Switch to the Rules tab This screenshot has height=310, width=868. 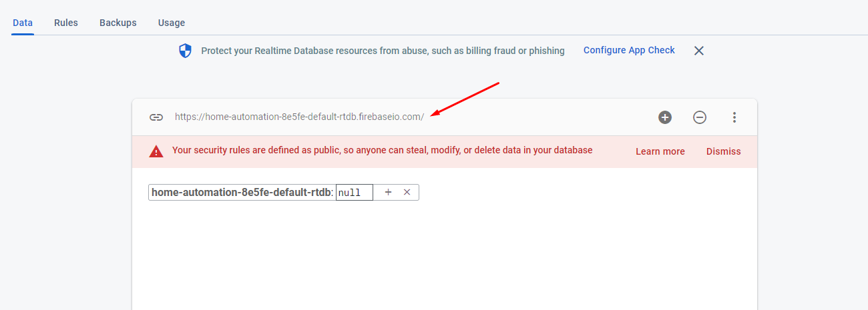[66, 23]
